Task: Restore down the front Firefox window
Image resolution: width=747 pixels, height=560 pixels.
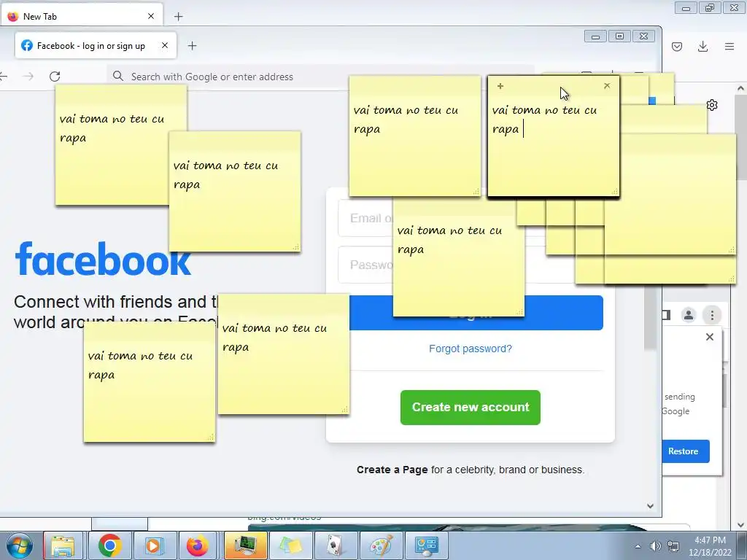Action: click(x=619, y=36)
